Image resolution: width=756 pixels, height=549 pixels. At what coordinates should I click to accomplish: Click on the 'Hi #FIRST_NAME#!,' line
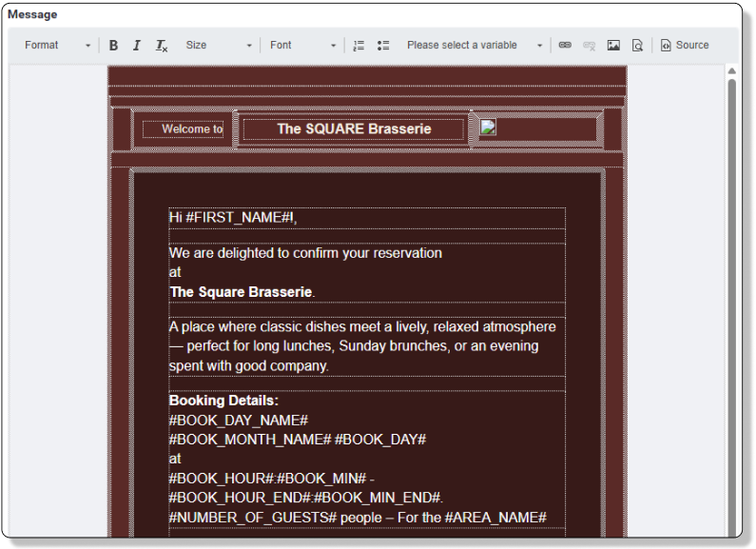click(233, 218)
